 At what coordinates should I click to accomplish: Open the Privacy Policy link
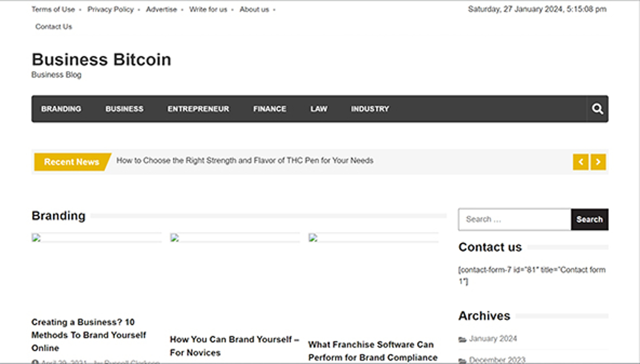pyautogui.click(x=111, y=9)
